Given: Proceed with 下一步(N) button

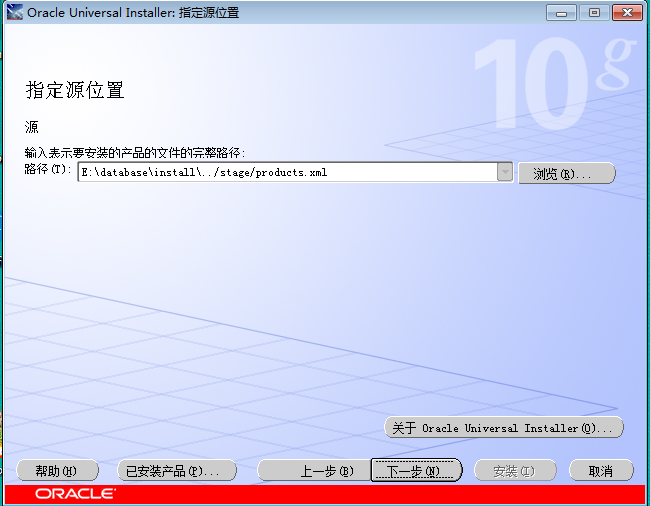Looking at the screenshot, I should pos(416,470).
